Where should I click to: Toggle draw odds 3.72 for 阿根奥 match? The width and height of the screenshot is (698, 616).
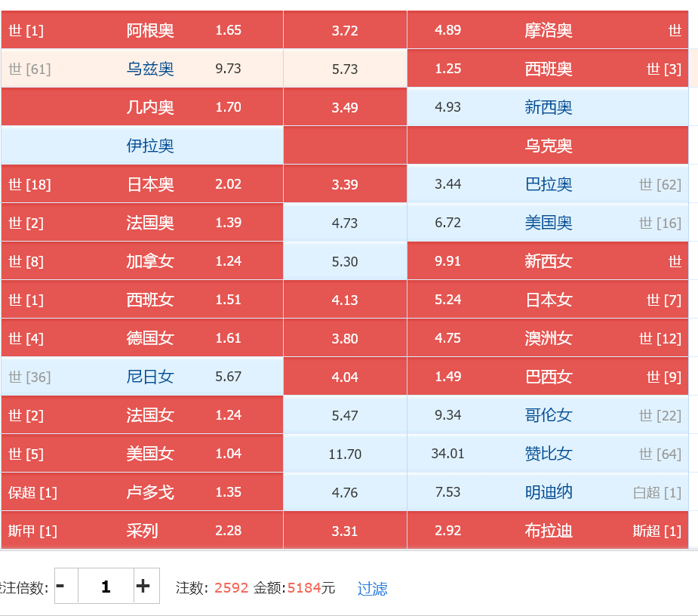click(345, 30)
